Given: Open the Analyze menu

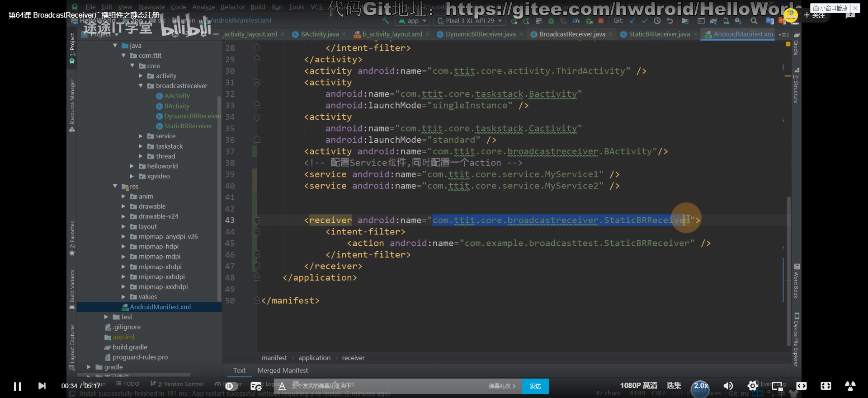Looking at the screenshot, I should tap(203, 7).
